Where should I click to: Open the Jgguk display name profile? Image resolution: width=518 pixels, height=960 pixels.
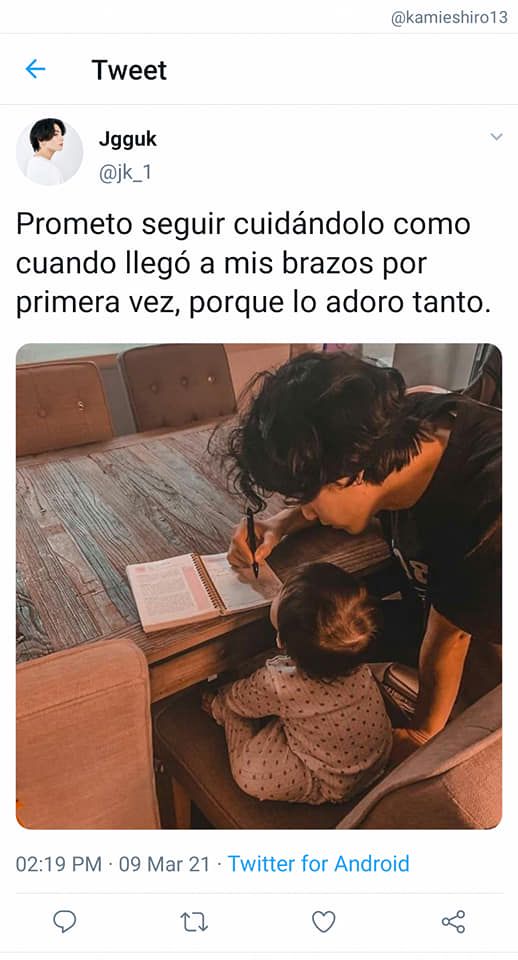[127, 140]
